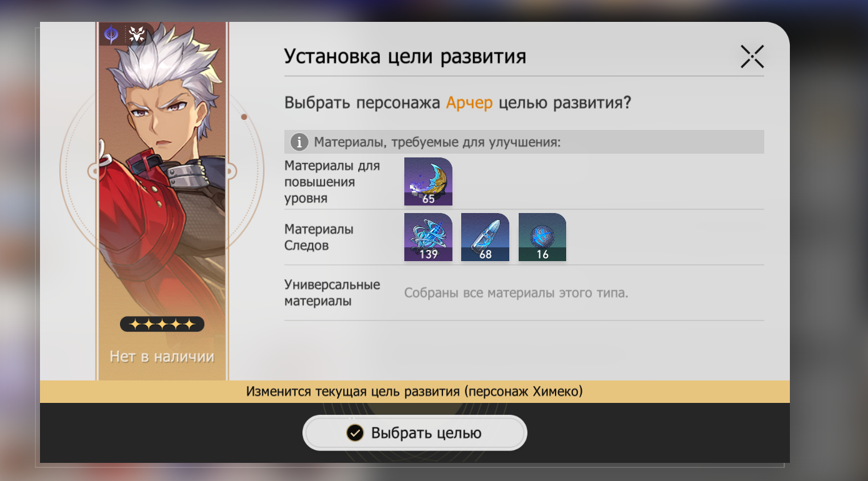
Task: Click the Материалы Следов row label
Action: pyautogui.click(x=319, y=237)
